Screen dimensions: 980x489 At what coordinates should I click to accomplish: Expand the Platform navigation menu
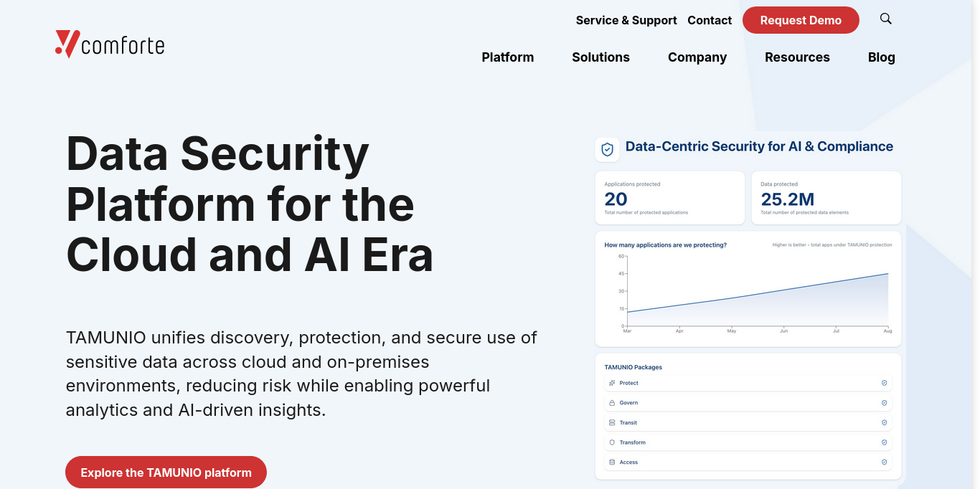click(508, 57)
